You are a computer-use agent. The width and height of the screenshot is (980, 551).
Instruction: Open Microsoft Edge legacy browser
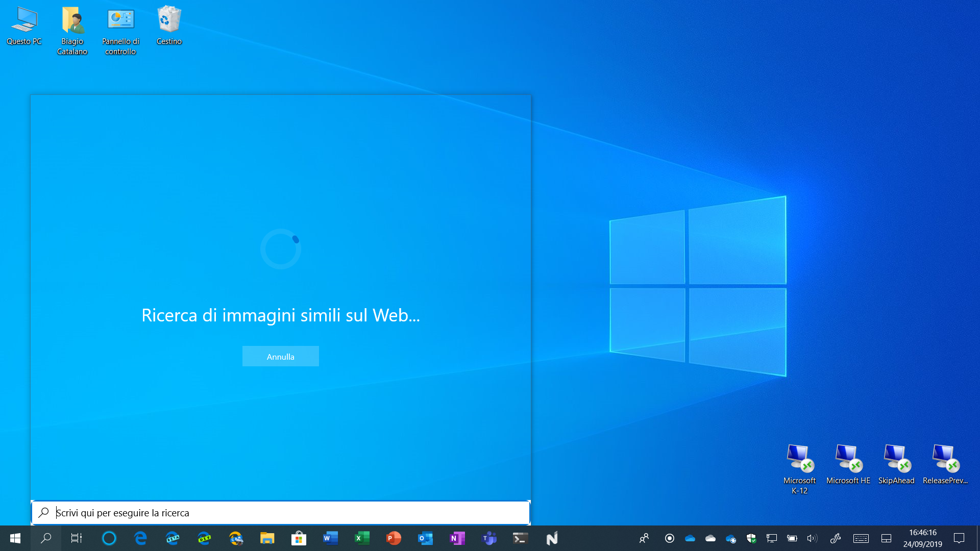point(140,538)
